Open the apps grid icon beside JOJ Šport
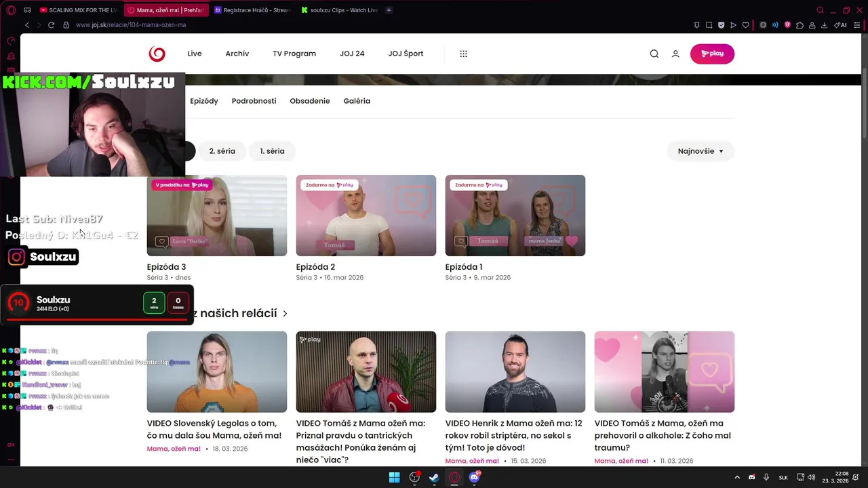The width and height of the screenshot is (868, 488). (464, 54)
